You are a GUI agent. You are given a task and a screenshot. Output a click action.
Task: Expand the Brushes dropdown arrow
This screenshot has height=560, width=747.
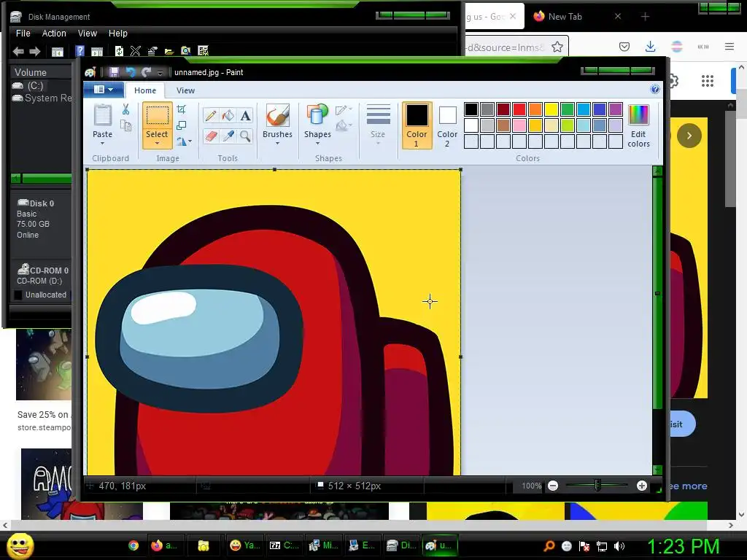click(277, 144)
